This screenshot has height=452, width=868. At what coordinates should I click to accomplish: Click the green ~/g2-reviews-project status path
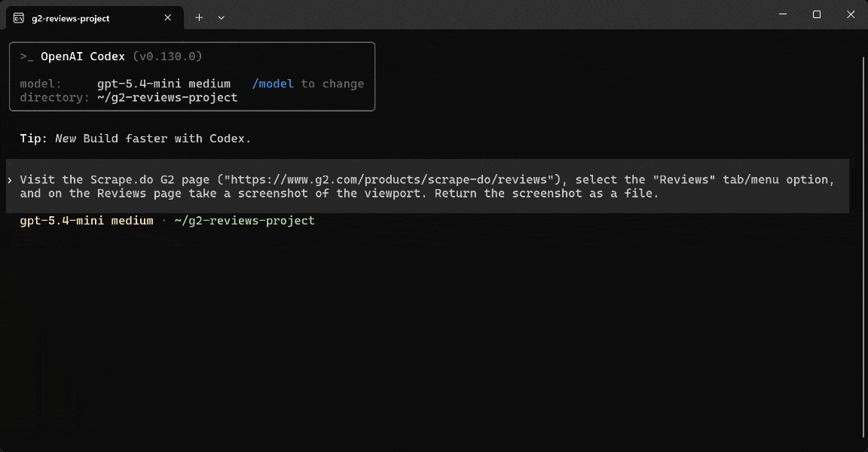coord(245,221)
